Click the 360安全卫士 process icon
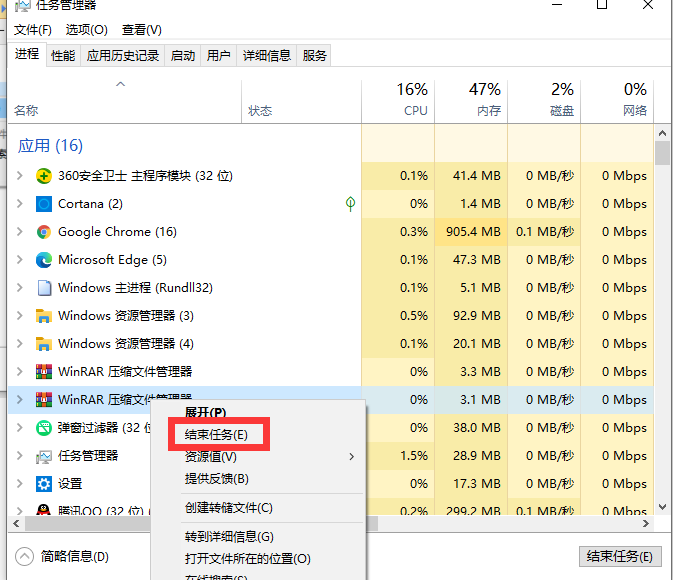 coord(44,176)
